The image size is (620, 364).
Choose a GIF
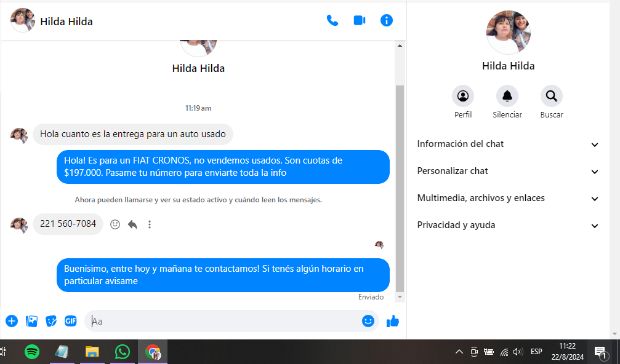(x=70, y=321)
